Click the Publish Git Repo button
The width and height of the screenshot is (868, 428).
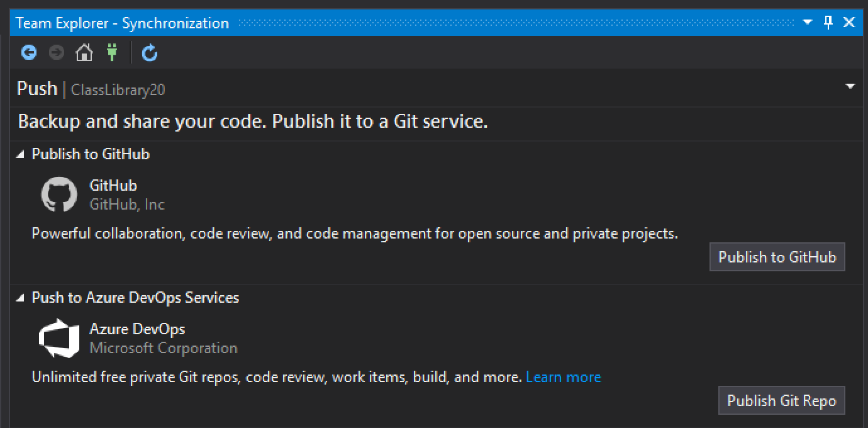pyautogui.click(x=782, y=400)
